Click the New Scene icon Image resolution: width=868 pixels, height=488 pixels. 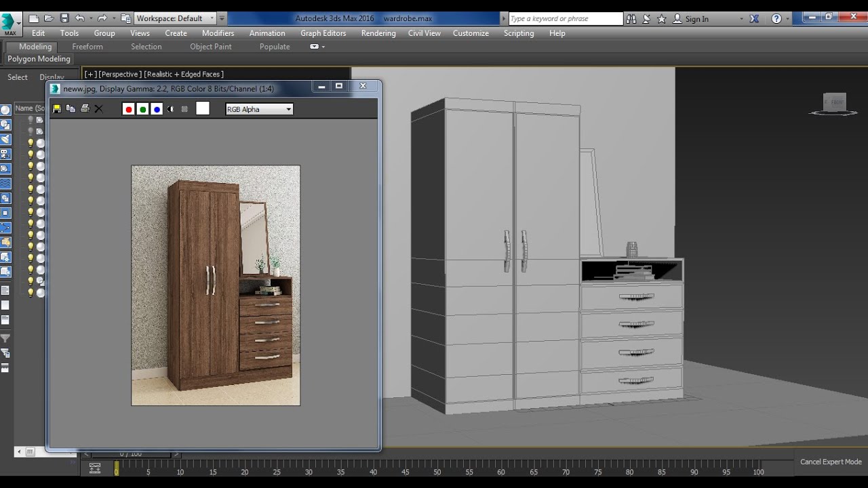(34, 18)
